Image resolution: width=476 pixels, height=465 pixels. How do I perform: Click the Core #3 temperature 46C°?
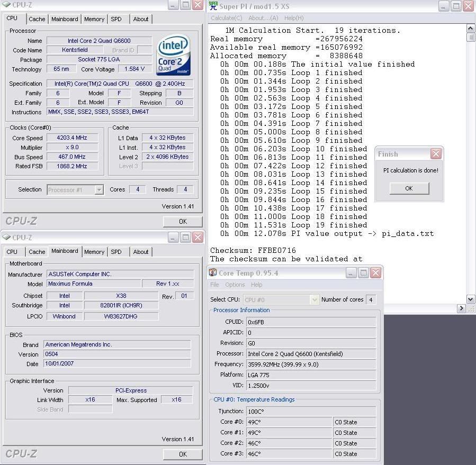click(289, 454)
